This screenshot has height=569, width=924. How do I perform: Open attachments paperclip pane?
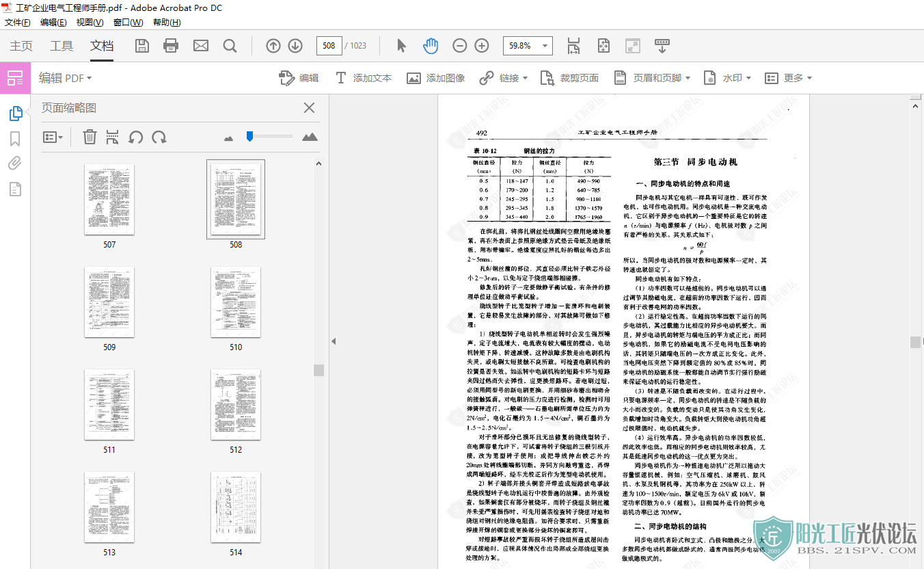point(15,163)
